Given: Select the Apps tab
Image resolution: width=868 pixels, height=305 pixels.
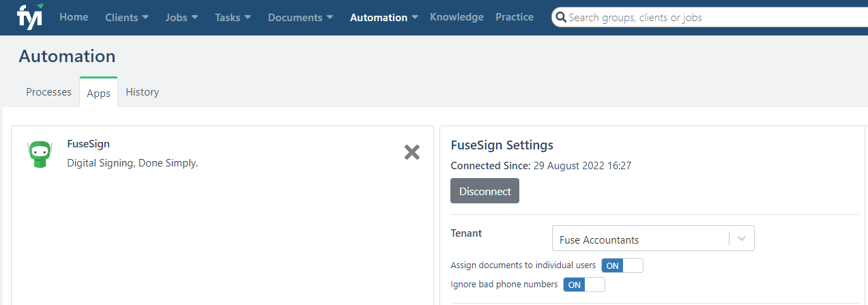Looking at the screenshot, I should tap(98, 93).
